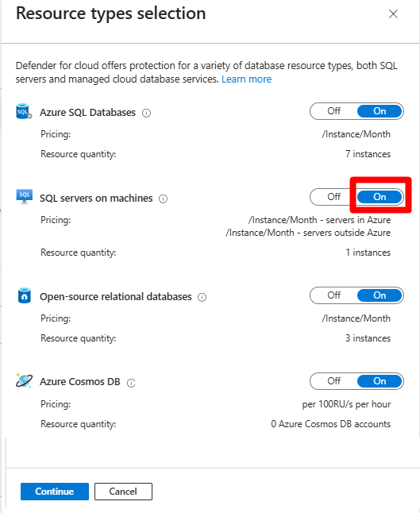Open the Learn more link
The width and height of the screenshot is (420, 513).
[x=247, y=79]
